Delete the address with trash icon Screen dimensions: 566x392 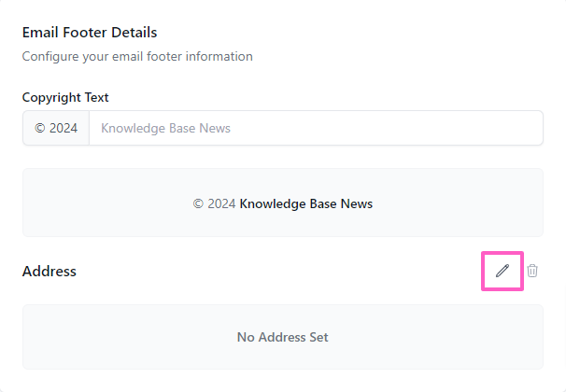532,271
